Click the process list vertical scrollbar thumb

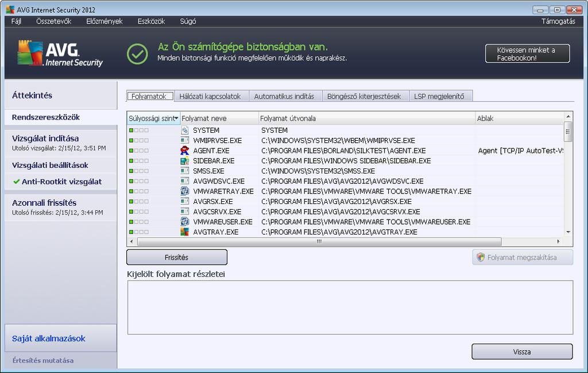568,132
